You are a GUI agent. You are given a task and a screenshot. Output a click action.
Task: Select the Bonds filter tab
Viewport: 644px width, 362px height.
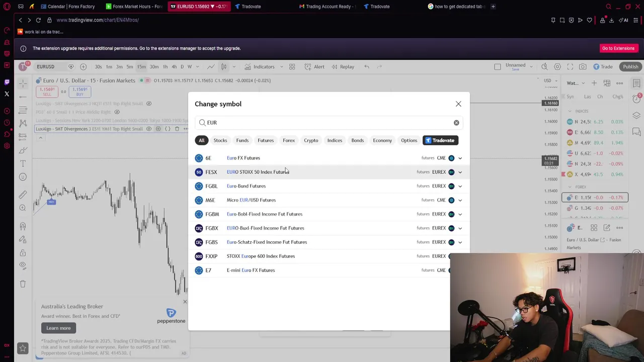357,140
